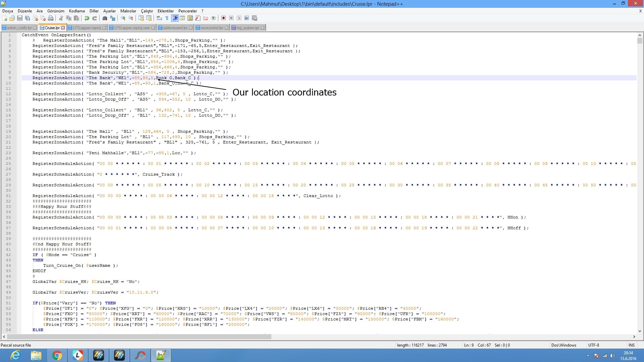This screenshot has height=362, width=644.
Task: Click the horizontal scrollbar right arrow
Action: (x=634, y=337)
